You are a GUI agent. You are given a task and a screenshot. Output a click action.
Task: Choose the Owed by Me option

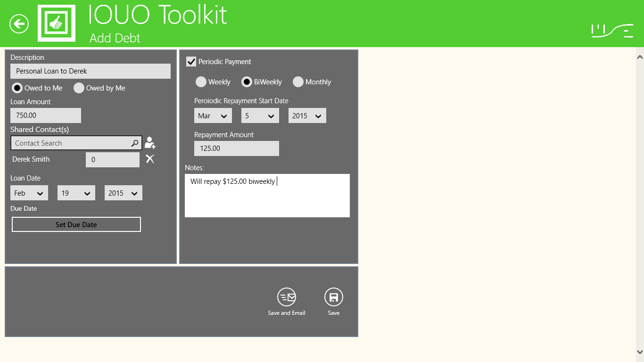tap(79, 88)
